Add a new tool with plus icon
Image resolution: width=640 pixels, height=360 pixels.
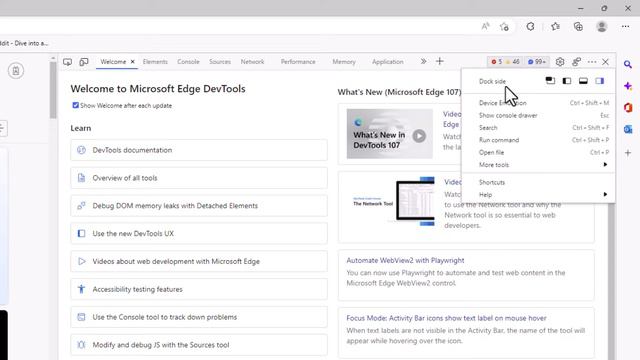(440, 61)
